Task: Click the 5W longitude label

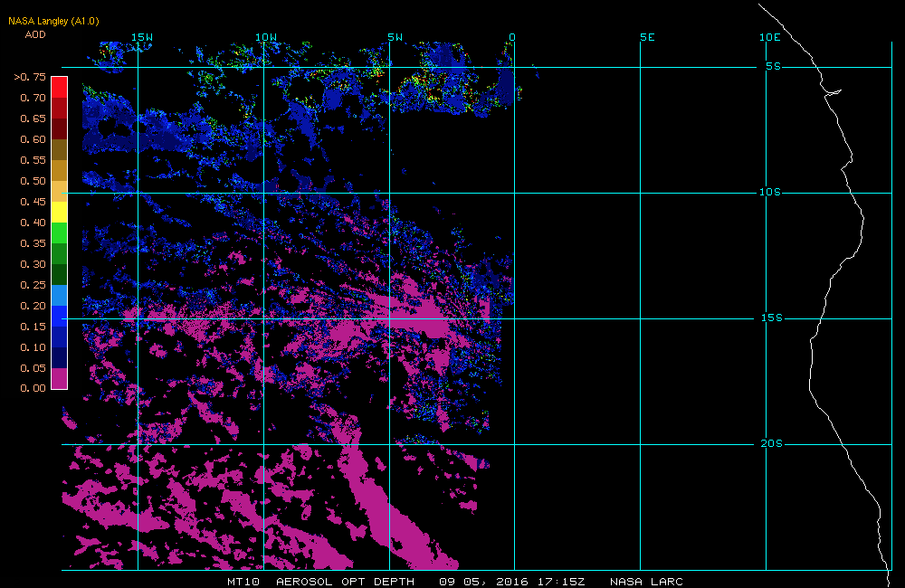Action: tap(395, 37)
